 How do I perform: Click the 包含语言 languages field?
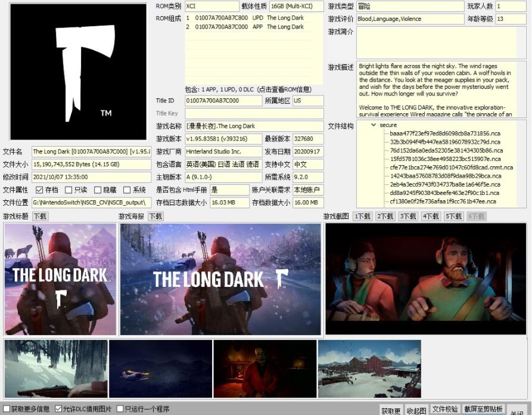coord(223,165)
